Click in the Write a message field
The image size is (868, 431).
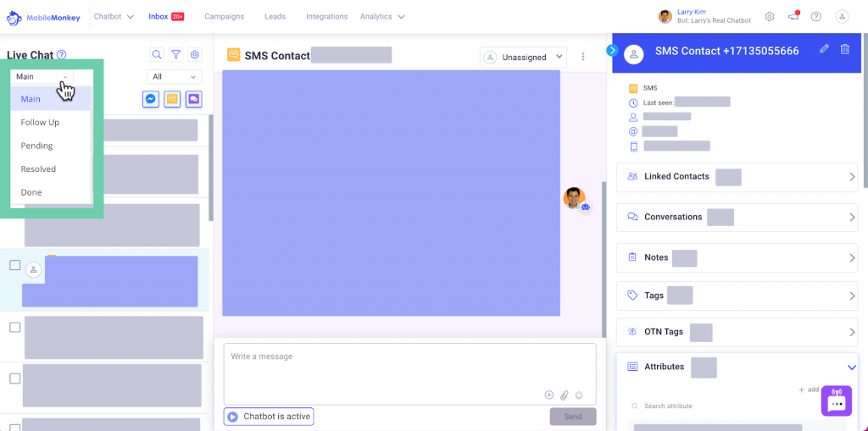coord(409,374)
